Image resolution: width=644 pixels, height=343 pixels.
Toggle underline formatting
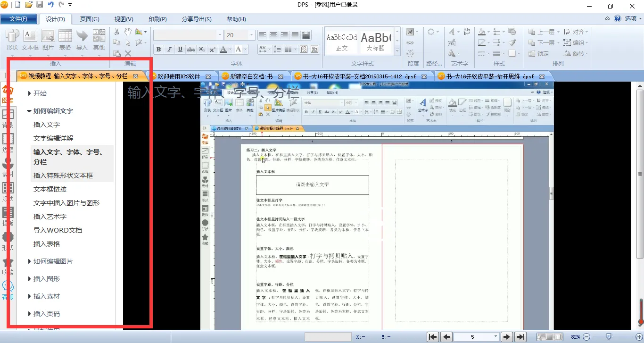click(180, 49)
